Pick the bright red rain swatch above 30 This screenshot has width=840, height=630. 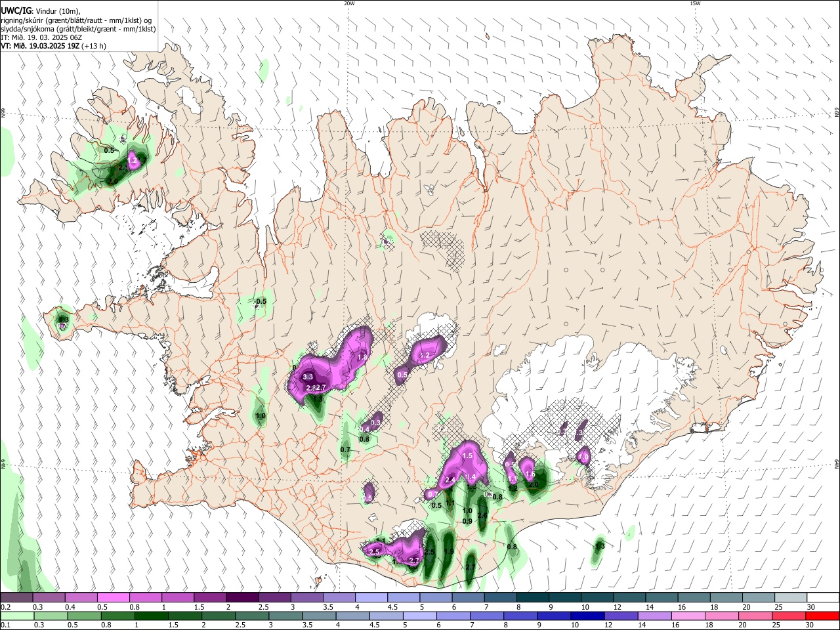[x=823, y=616]
